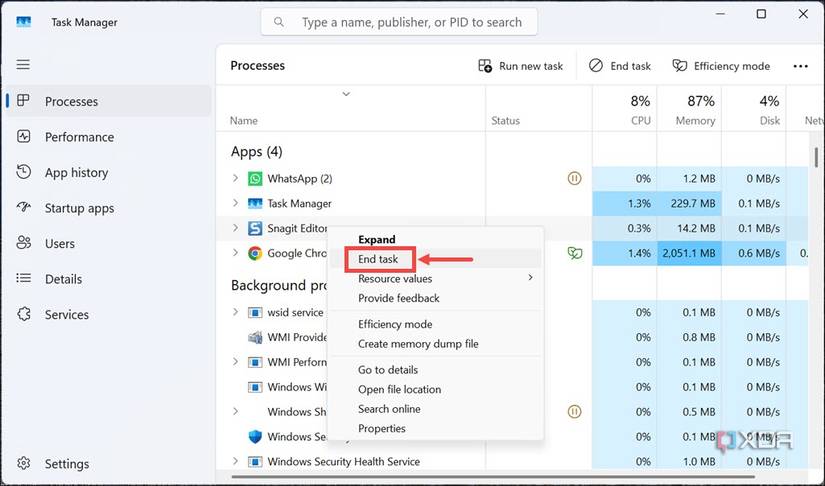
Task: Click the Performance sidebar icon
Action: [x=23, y=137]
